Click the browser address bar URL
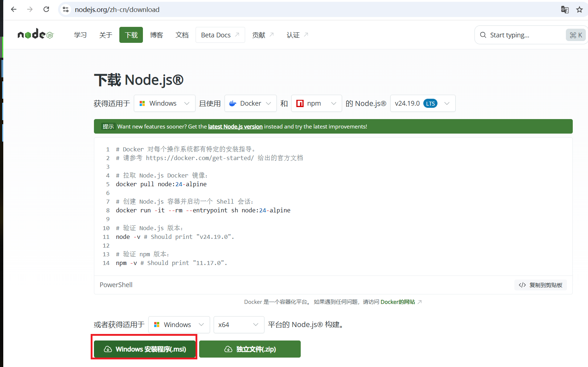 point(117,9)
